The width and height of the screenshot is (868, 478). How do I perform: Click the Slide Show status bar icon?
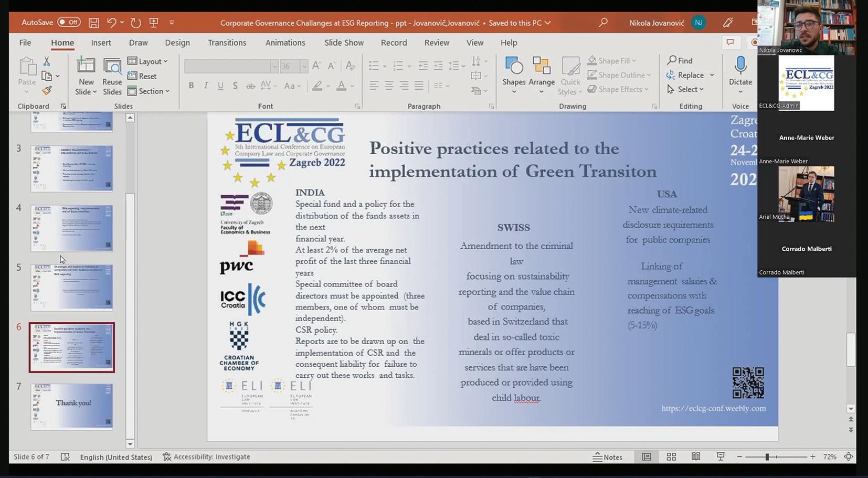[721, 457]
